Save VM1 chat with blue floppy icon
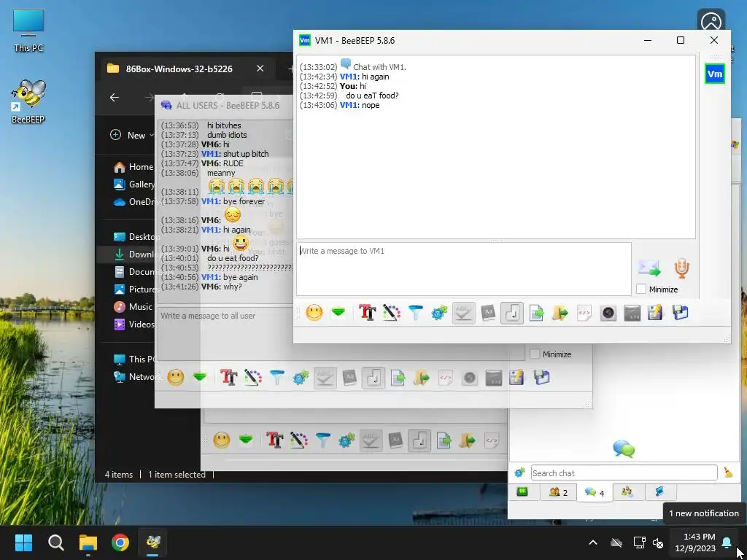This screenshot has width=747, height=560. tap(681, 313)
